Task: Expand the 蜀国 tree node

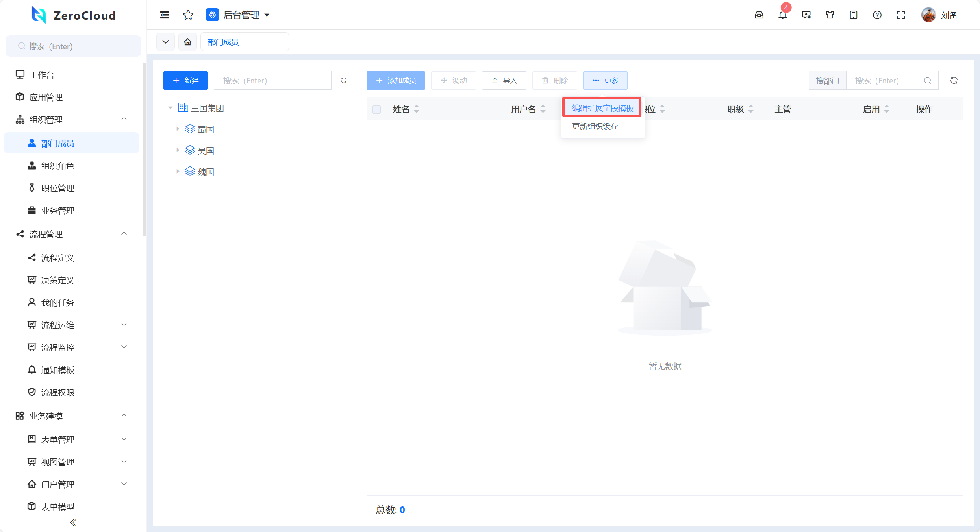Action: 178,129
